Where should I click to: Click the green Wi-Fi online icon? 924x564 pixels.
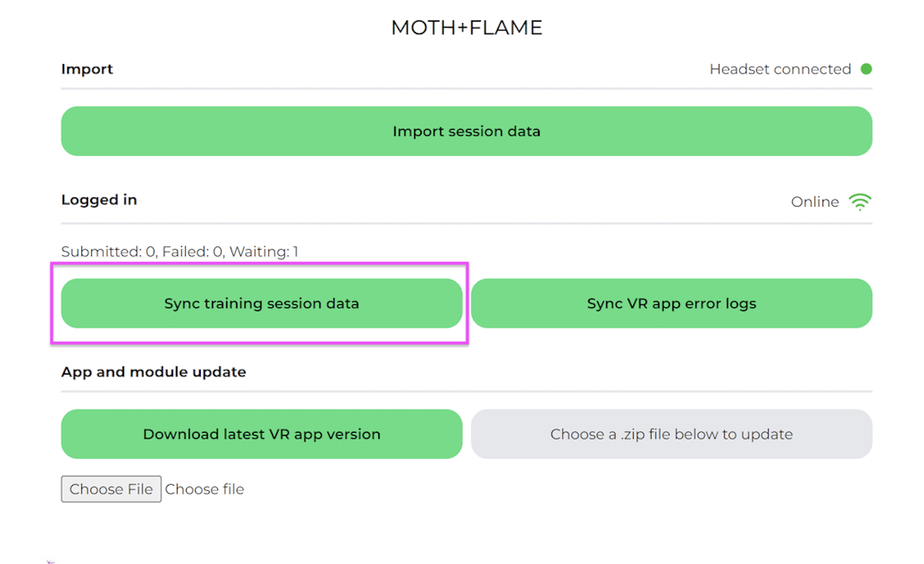pyautogui.click(x=860, y=202)
